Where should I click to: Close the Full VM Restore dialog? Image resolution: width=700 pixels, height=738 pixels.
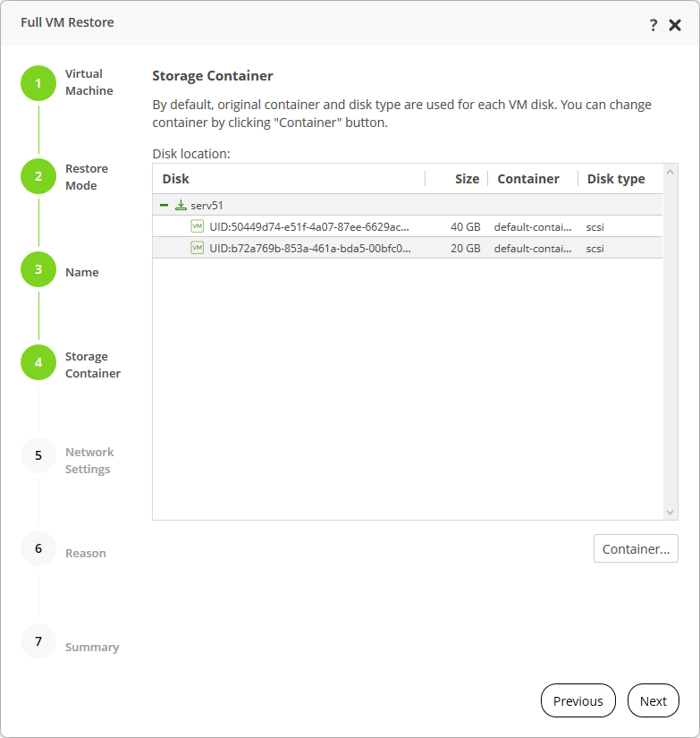tap(675, 25)
